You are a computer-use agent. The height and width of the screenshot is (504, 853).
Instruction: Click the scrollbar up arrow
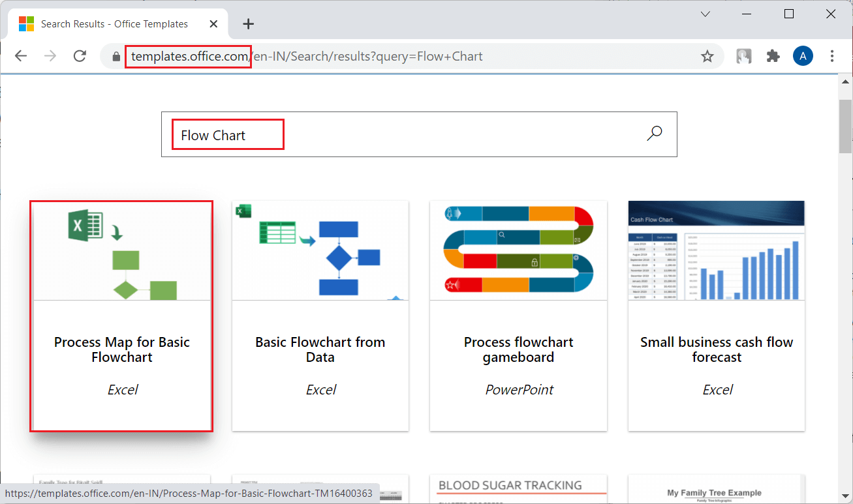tap(846, 82)
